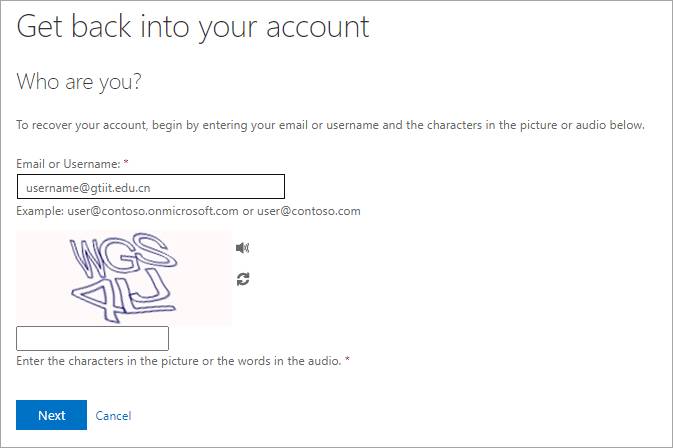This screenshot has width=673, height=448.
Task: Click the "Enter the characters in the picture" caption
Action: click(179, 361)
